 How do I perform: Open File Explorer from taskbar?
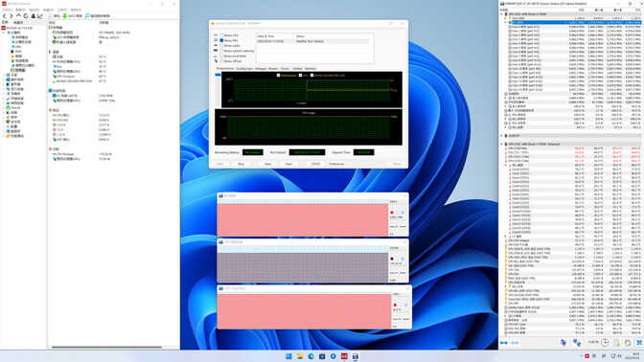300,356
